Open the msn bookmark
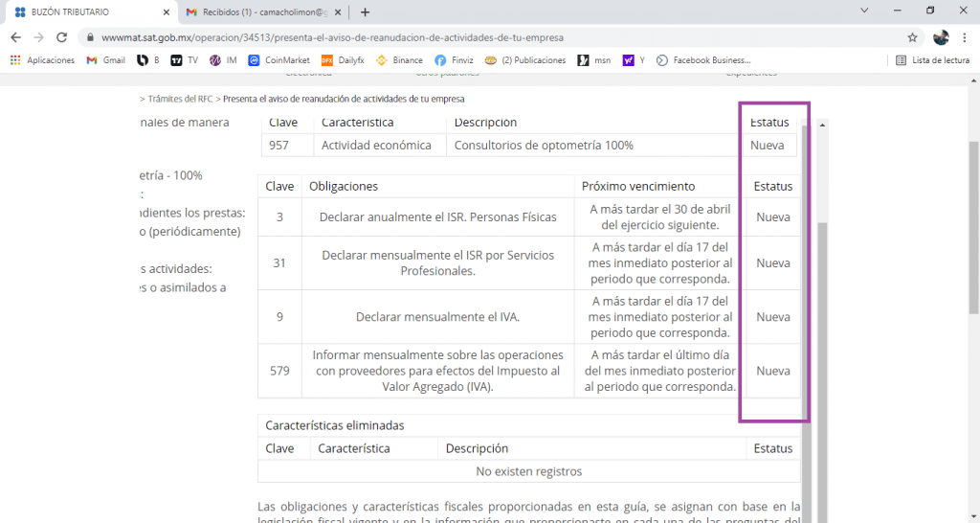The image size is (980, 523). pos(593,60)
